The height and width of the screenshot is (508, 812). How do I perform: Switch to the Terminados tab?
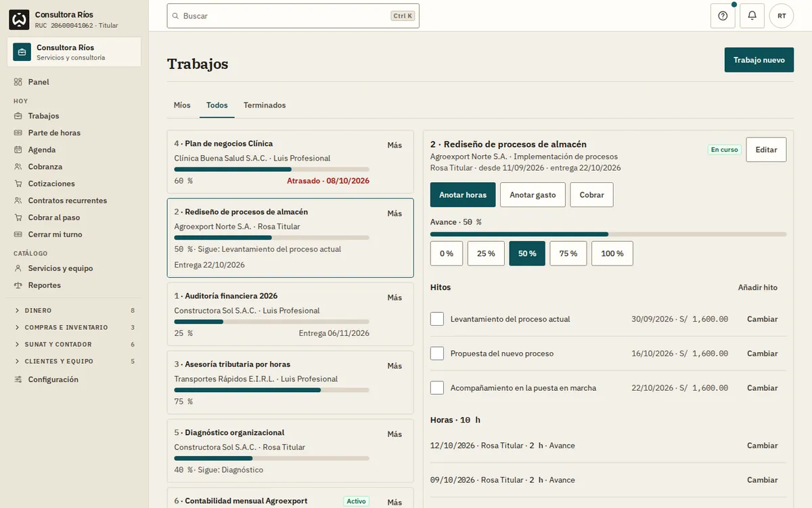[265, 105]
